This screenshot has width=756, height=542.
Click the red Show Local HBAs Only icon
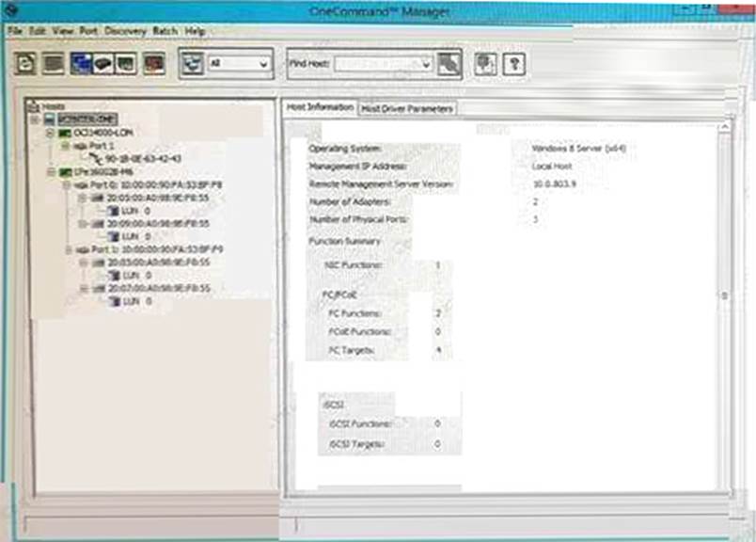pos(154,64)
